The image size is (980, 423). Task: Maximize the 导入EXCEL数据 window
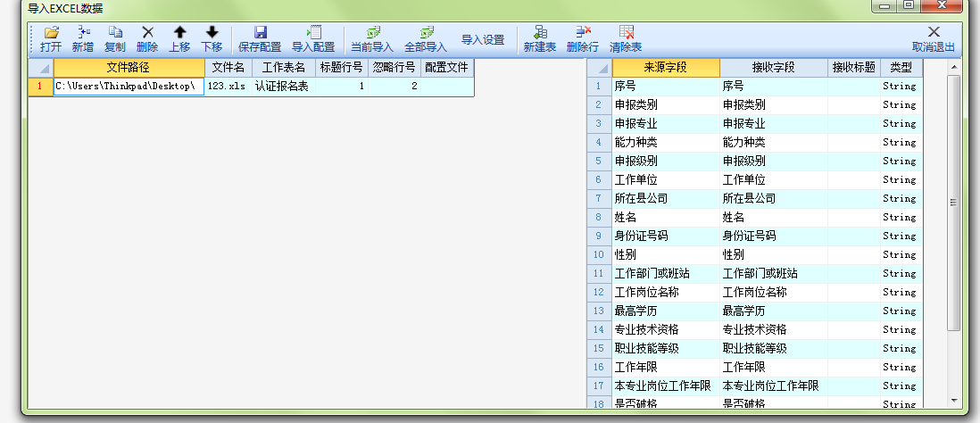pos(909,5)
